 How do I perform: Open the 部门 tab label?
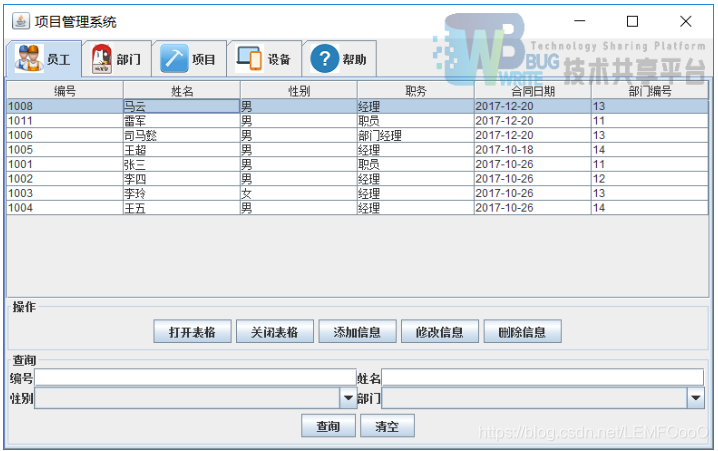(129, 60)
